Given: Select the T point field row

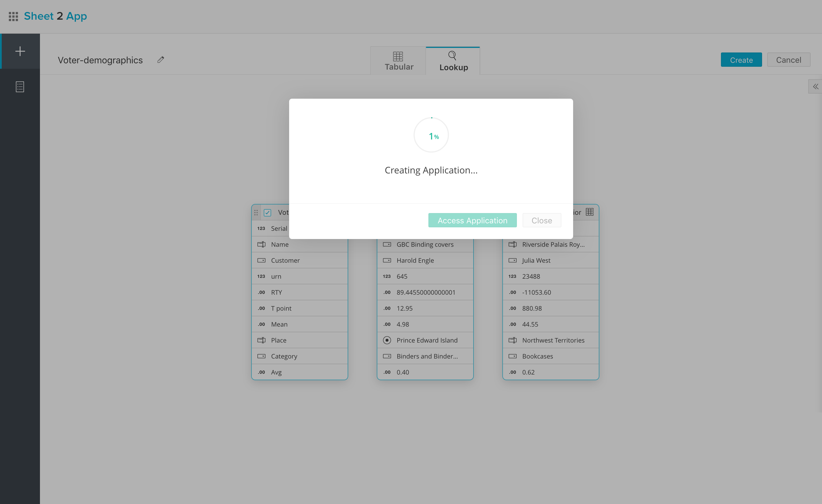Looking at the screenshot, I should point(300,308).
